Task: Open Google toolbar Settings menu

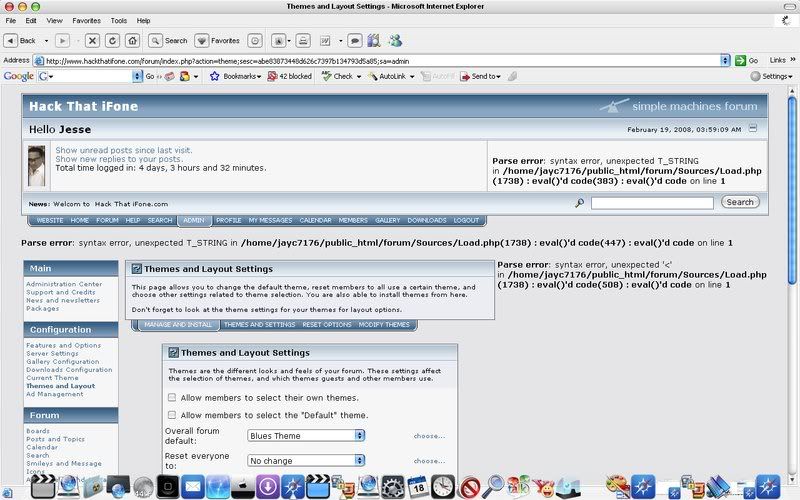Action: click(x=772, y=77)
